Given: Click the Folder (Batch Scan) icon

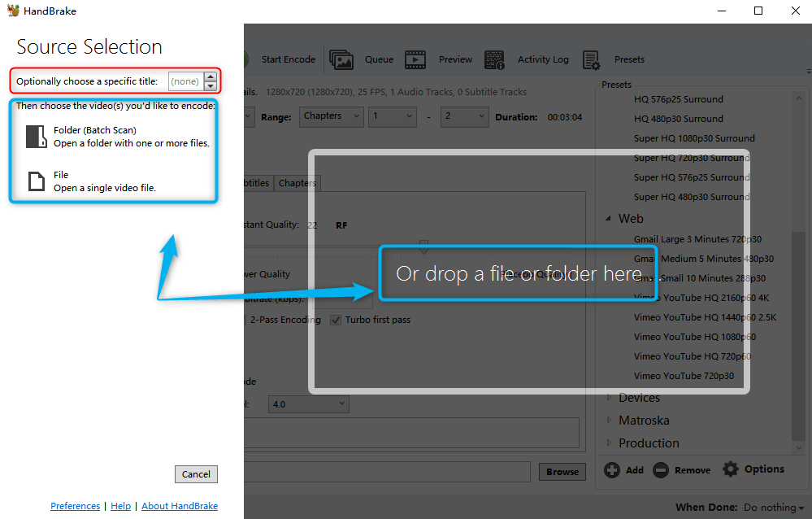Looking at the screenshot, I should pyautogui.click(x=37, y=137).
